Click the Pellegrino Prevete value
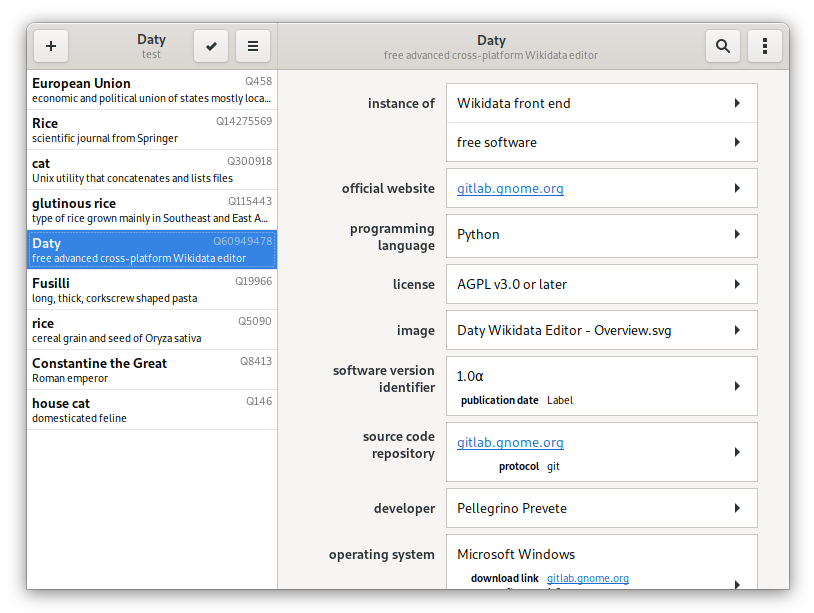This screenshot has width=814, height=613. pyautogui.click(x=512, y=508)
